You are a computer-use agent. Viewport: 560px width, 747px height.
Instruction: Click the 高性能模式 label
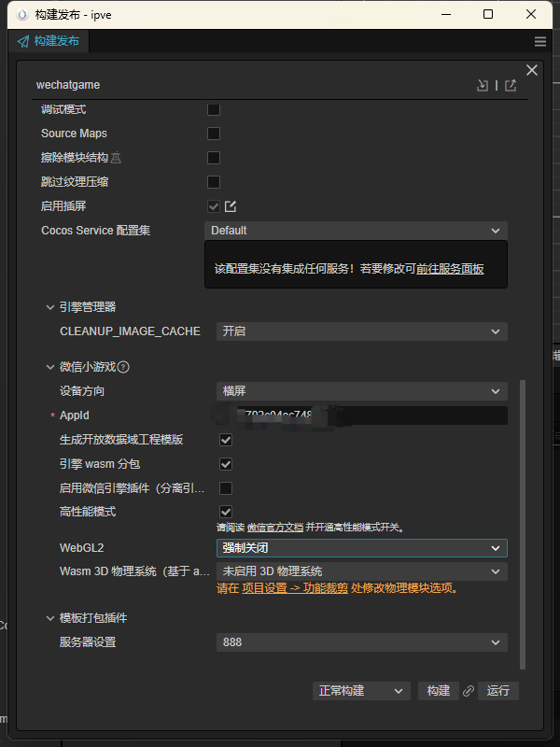pyautogui.click(x=88, y=512)
